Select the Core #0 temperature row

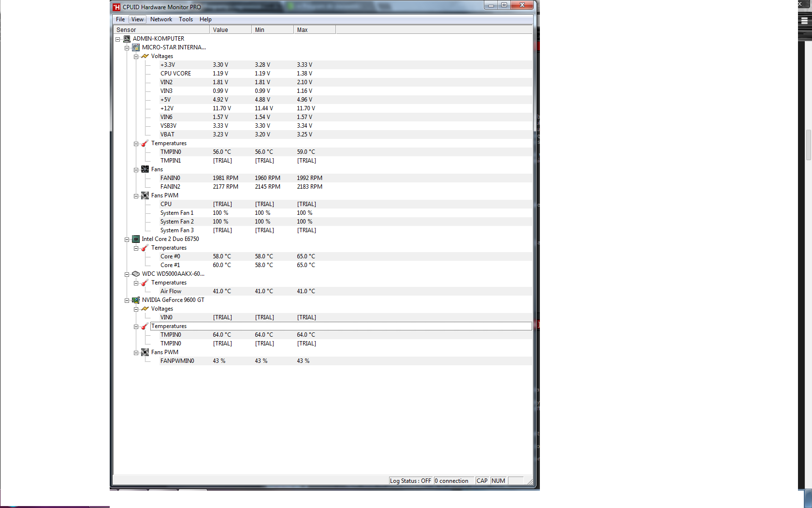click(x=346, y=256)
